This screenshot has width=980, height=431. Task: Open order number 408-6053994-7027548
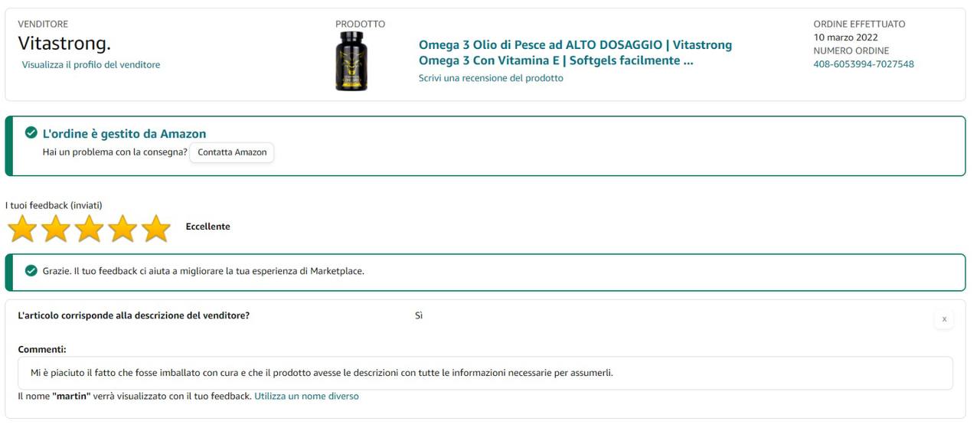(x=864, y=64)
